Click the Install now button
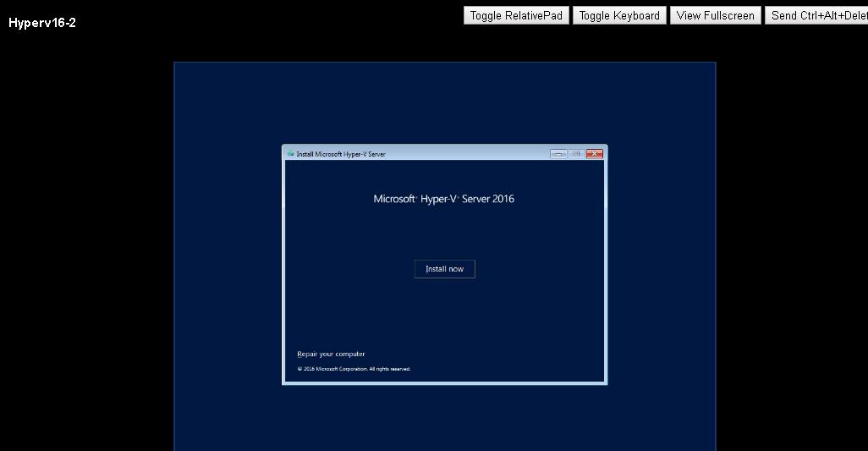868x451 pixels. pyautogui.click(x=444, y=269)
